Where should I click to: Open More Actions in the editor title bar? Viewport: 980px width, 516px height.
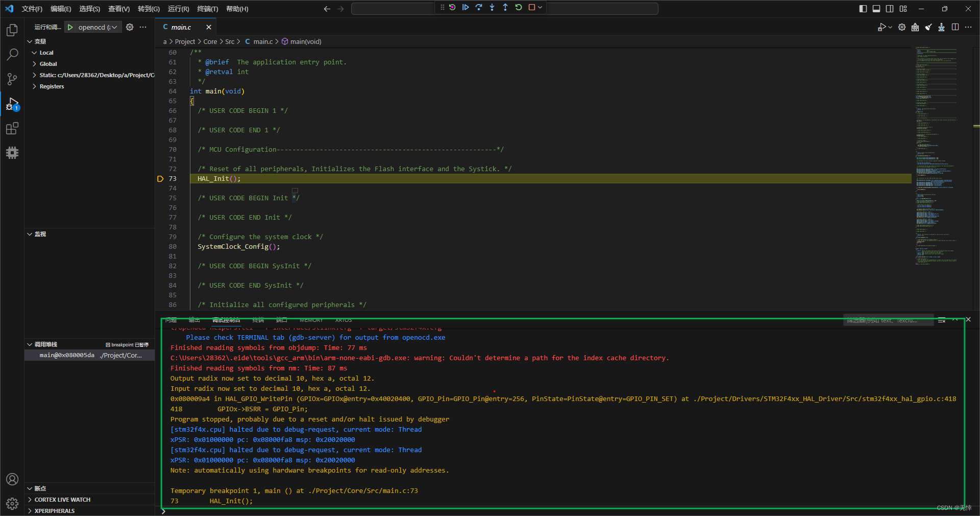coord(968,27)
